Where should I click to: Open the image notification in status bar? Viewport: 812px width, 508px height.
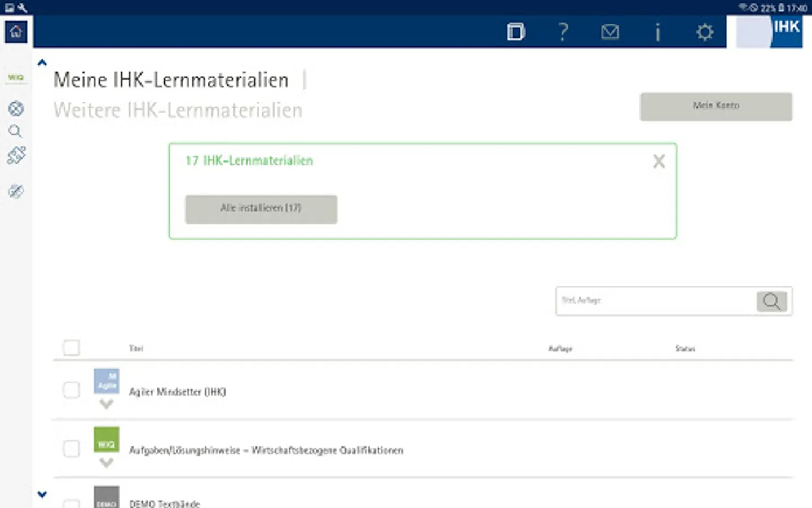pos(9,8)
